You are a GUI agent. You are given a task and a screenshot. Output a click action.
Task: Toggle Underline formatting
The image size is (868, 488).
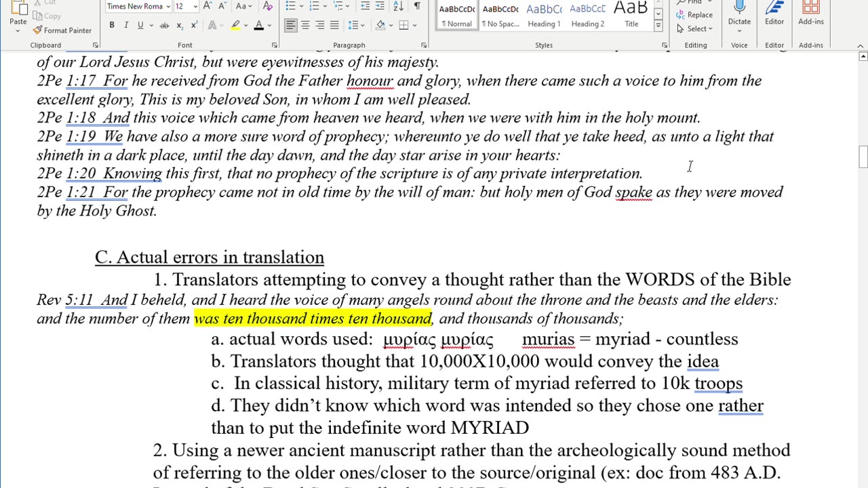[140, 26]
